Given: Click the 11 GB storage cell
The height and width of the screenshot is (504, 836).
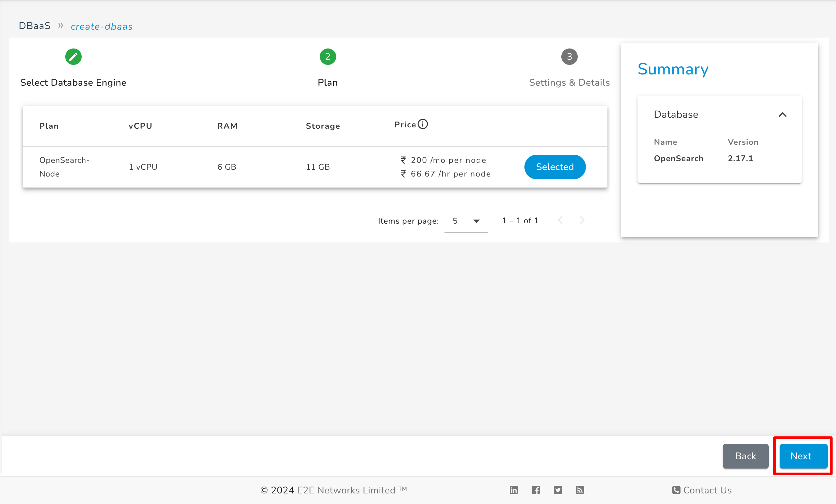Looking at the screenshot, I should 318,167.
